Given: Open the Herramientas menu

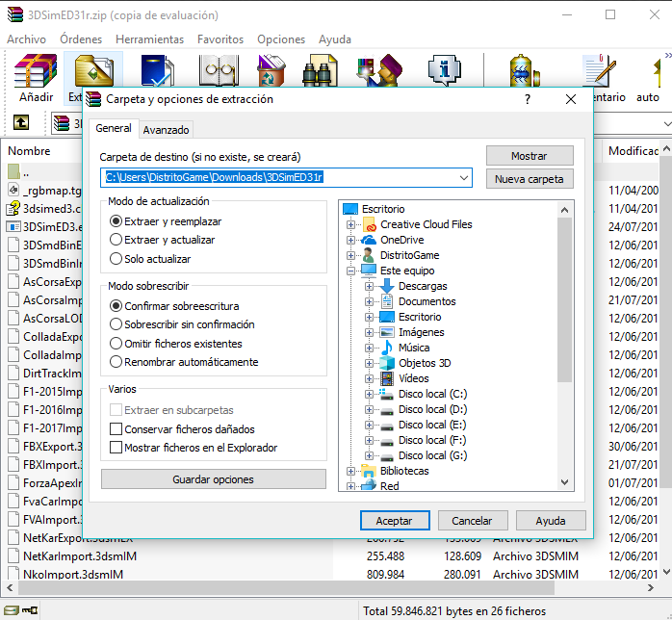Looking at the screenshot, I should pyautogui.click(x=149, y=39).
